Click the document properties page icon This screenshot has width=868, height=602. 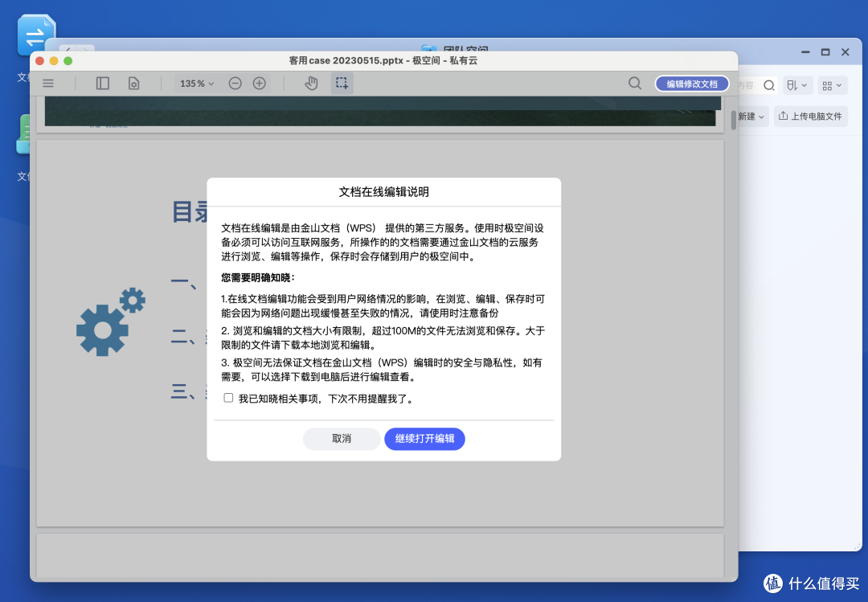click(133, 83)
